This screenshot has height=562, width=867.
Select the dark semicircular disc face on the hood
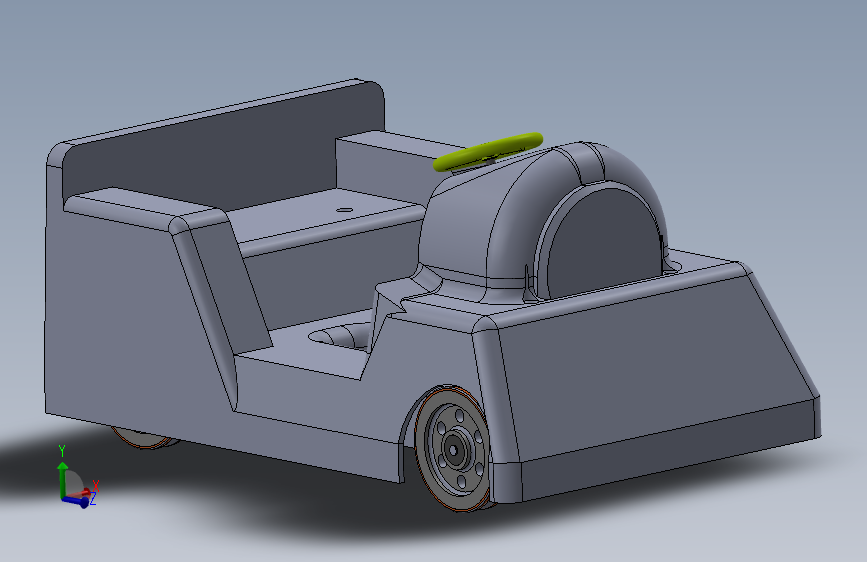[x=603, y=243]
